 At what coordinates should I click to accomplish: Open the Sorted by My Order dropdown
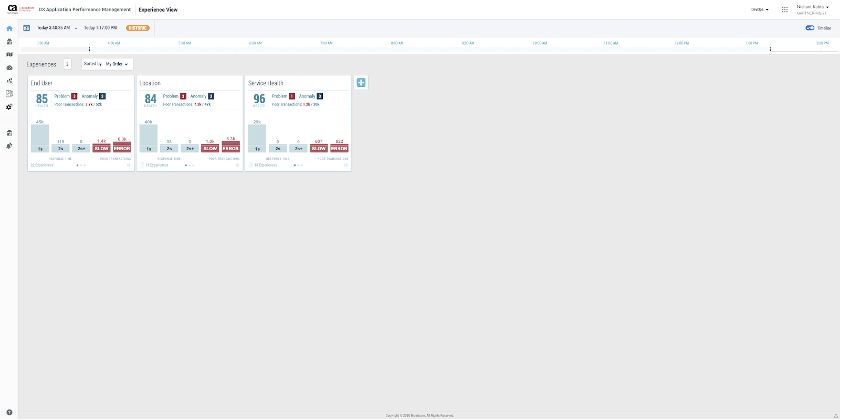(x=106, y=64)
